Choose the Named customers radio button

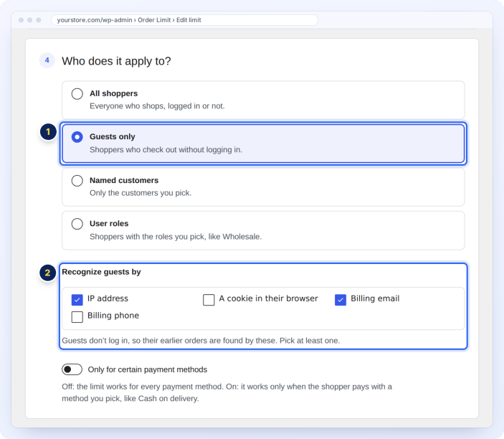[77, 181]
